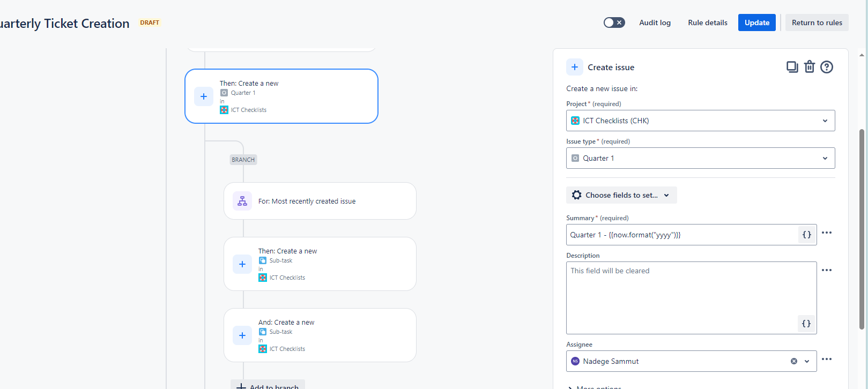
Task: Click Sub-task icon in And step
Action: [263, 332]
